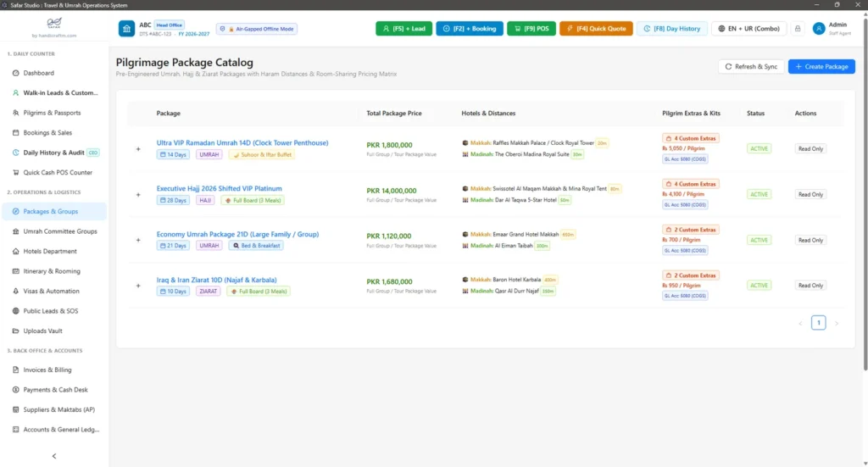The width and height of the screenshot is (868, 467).
Task: Click the vertical scrollbar on the right
Action: 865,193
